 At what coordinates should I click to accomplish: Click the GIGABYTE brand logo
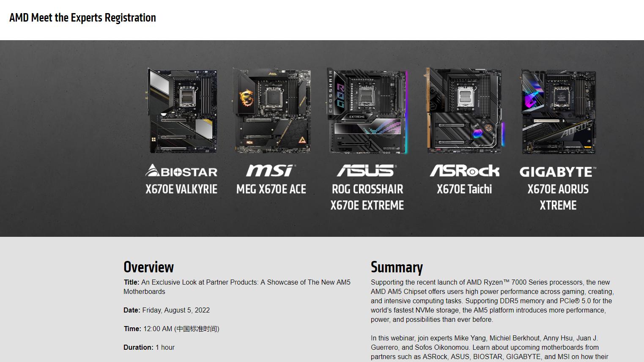pyautogui.click(x=558, y=172)
